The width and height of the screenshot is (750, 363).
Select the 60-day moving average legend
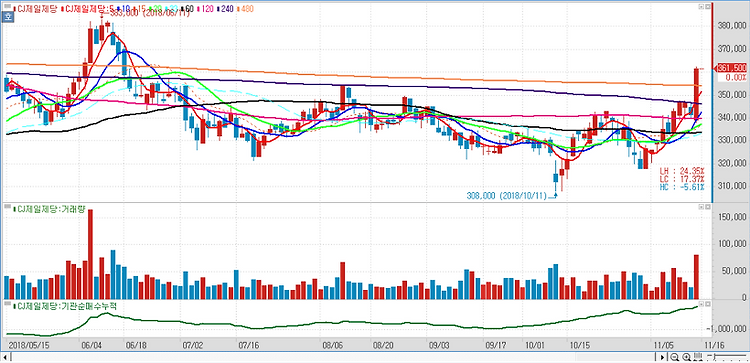188,9
